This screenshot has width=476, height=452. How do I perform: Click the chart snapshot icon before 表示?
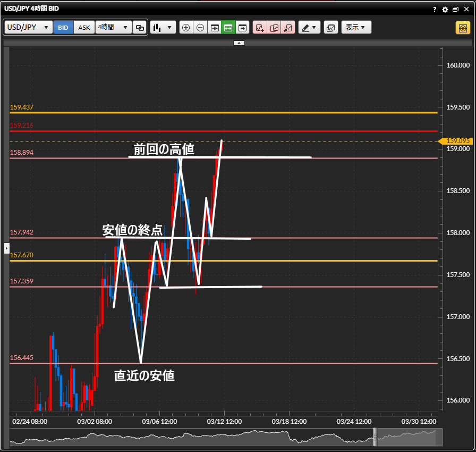(x=330, y=28)
